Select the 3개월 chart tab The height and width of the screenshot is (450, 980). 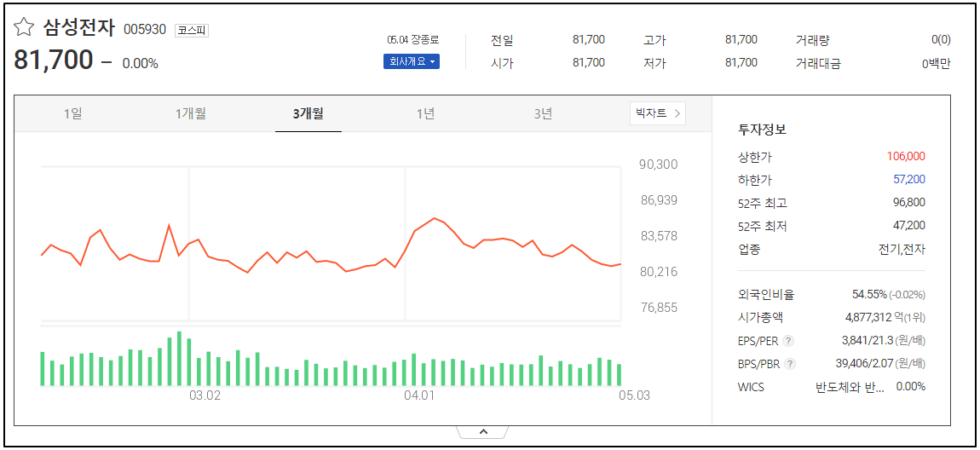pos(308,113)
